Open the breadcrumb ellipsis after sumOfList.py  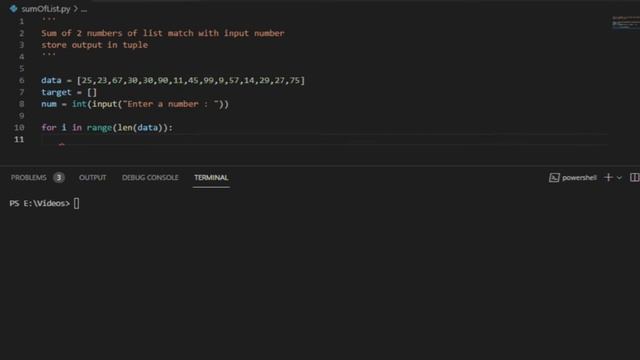[84, 9]
